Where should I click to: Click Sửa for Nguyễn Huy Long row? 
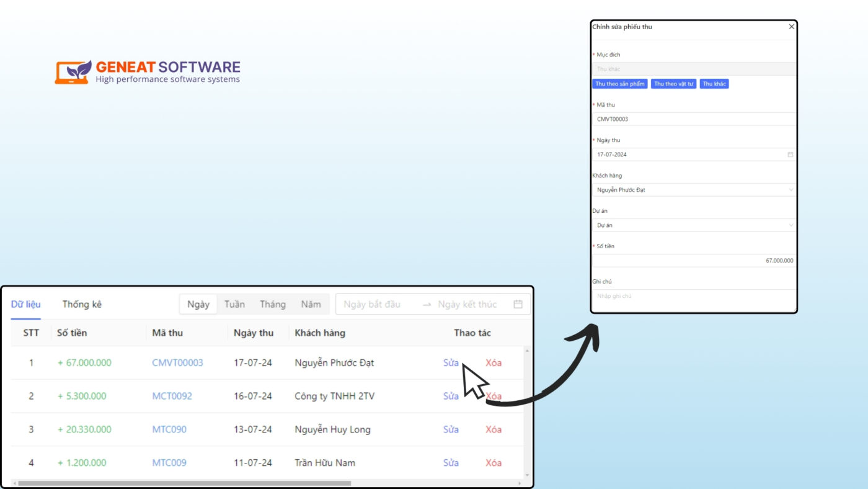(x=451, y=429)
